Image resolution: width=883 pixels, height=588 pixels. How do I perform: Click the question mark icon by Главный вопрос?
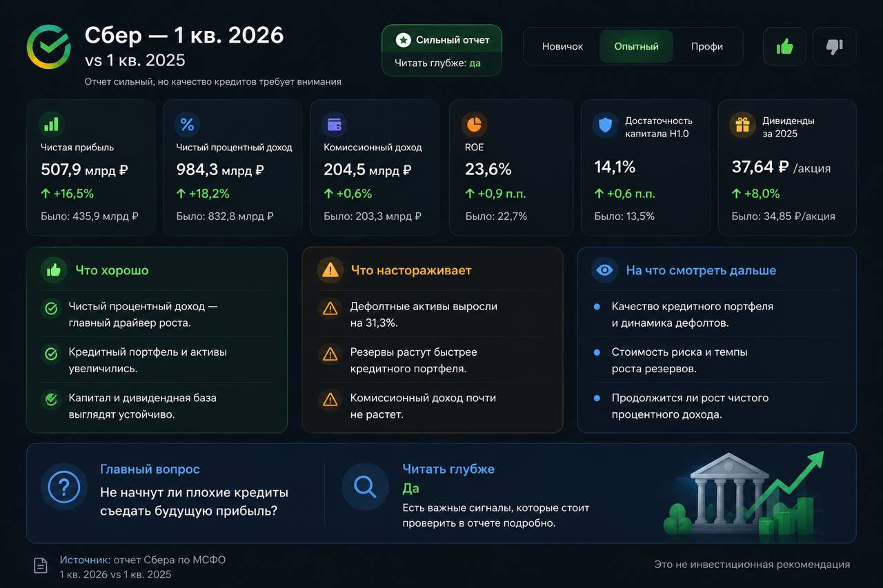coord(64,487)
